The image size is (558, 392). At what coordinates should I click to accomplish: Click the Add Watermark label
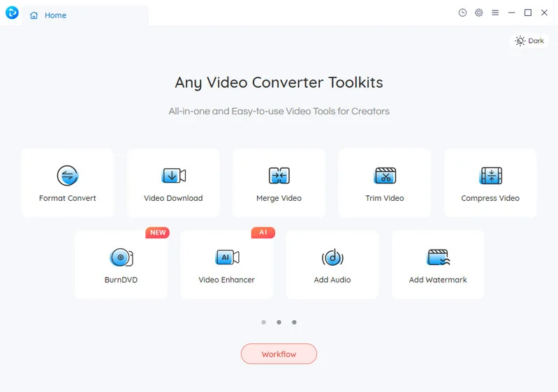(x=438, y=280)
